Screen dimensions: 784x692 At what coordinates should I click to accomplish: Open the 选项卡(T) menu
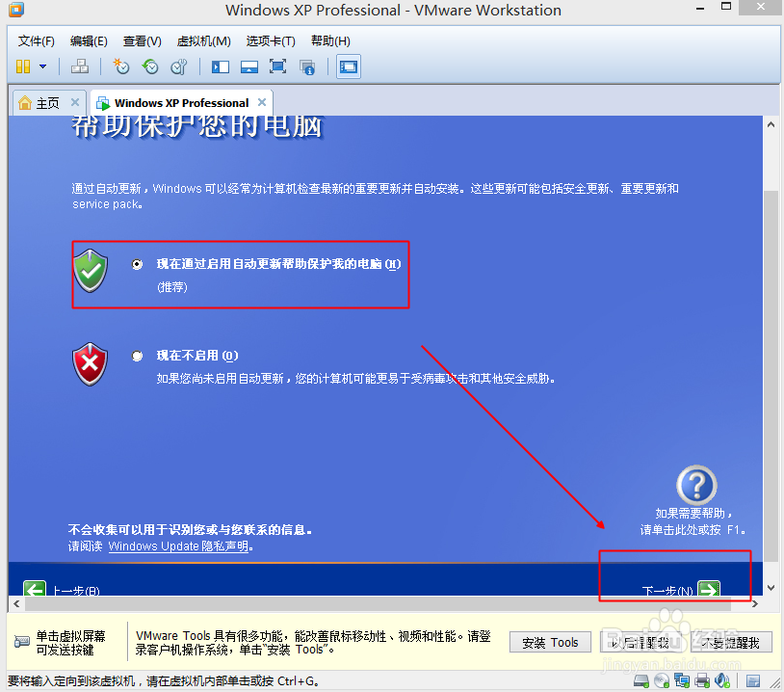pyautogui.click(x=271, y=41)
